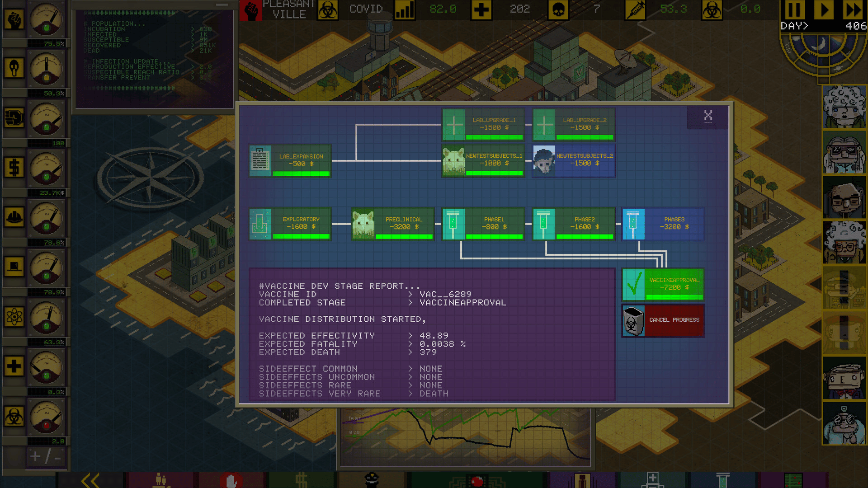Click the atom science icon in sidebar
This screenshot has width=868, height=488.
coord(14,316)
